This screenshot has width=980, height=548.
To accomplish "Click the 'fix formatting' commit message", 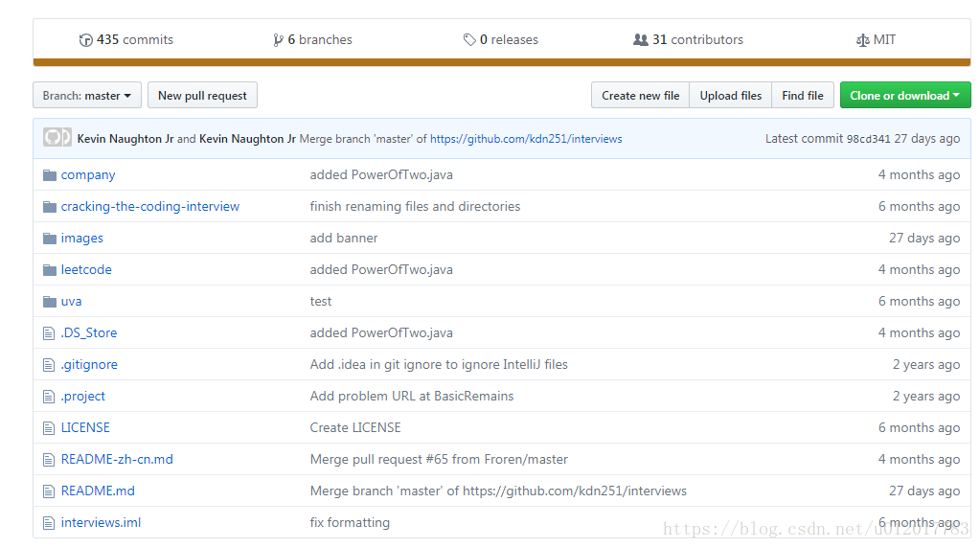I will (350, 522).
